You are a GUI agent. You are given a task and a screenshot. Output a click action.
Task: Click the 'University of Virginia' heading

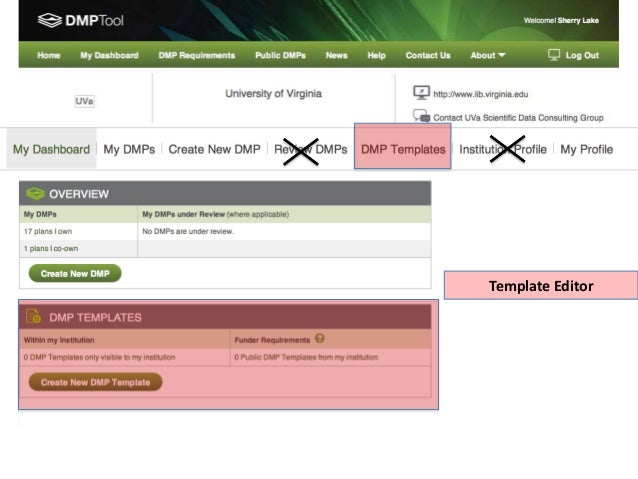273,94
